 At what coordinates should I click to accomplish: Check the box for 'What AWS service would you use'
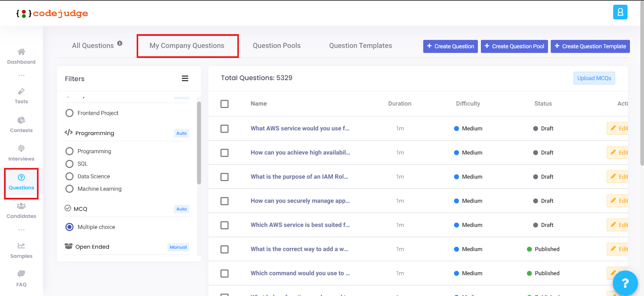(225, 129)
